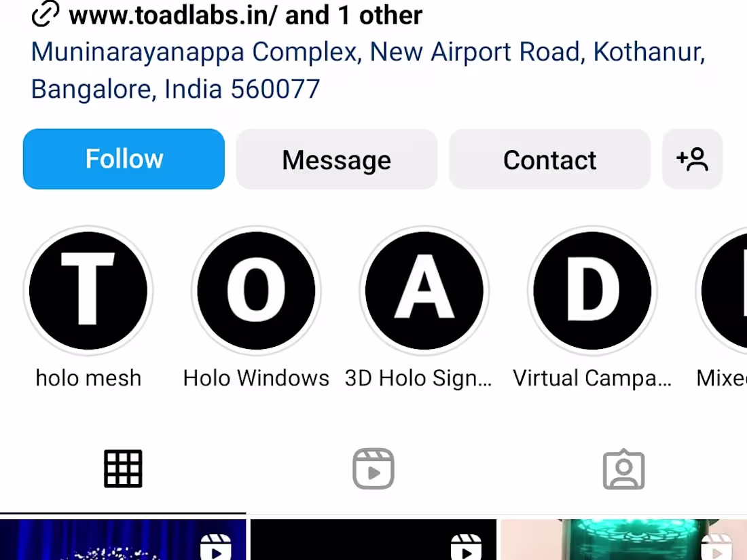Open the black middle reel thumbnail
The height and width of the screenshot is (560, 747).
[x=373, y=540]
